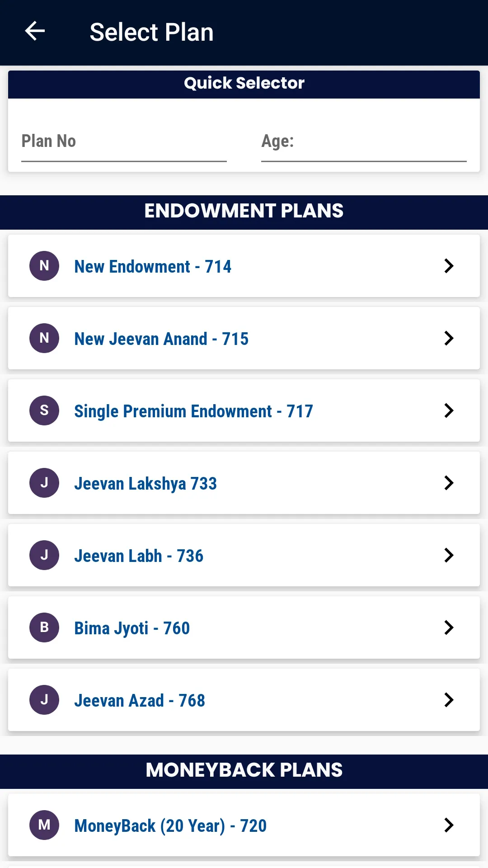The image size is (488, 868).
Task: Click the N avatar beside New Endowment
Action: click(x=44, y=266)
